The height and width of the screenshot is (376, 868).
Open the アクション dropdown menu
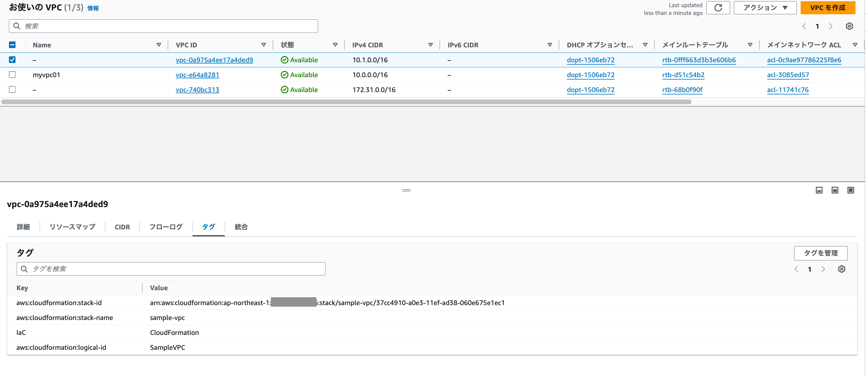tap(765, 8)
